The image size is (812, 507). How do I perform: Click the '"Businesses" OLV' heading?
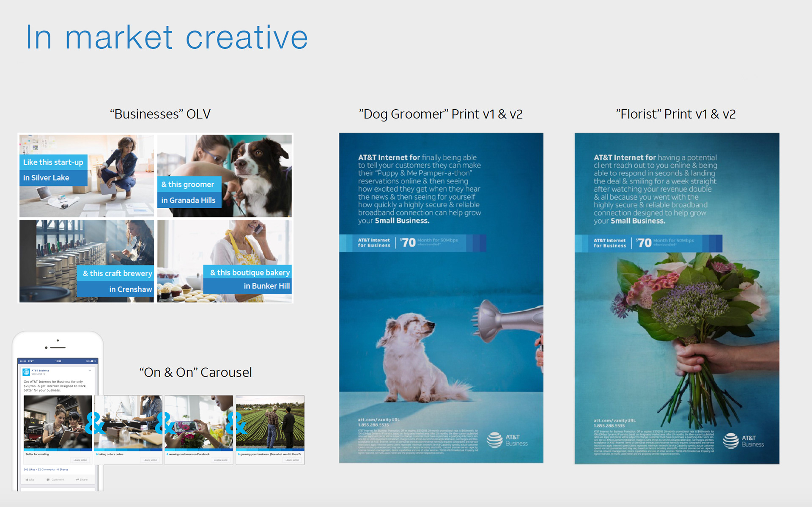point(160,114)
